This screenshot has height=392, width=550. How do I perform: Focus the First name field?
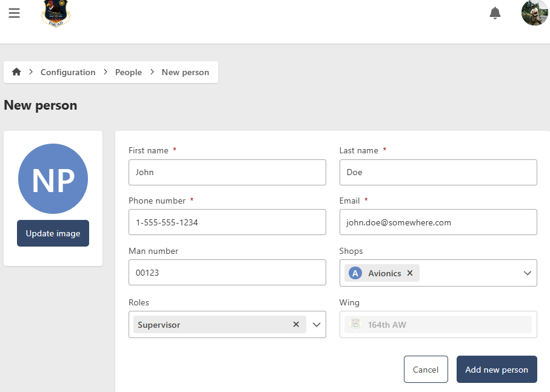pyautogui.click(x=227, y=172)
